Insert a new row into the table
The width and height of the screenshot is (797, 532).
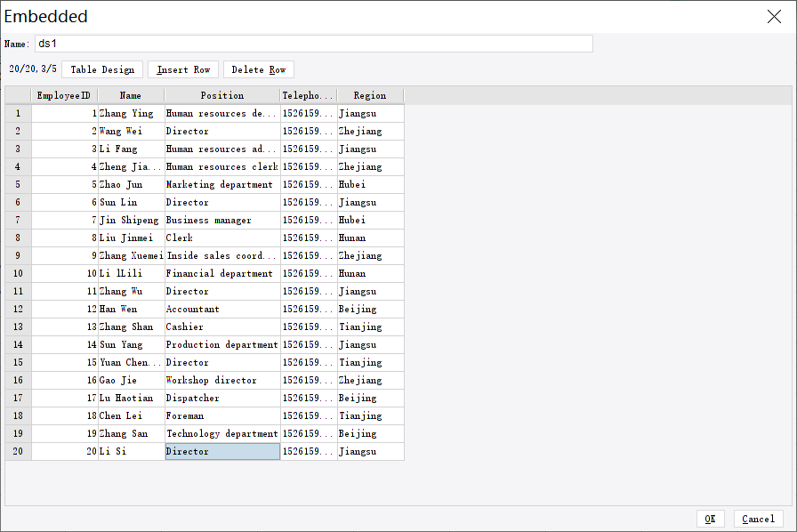tap(182, 69)
